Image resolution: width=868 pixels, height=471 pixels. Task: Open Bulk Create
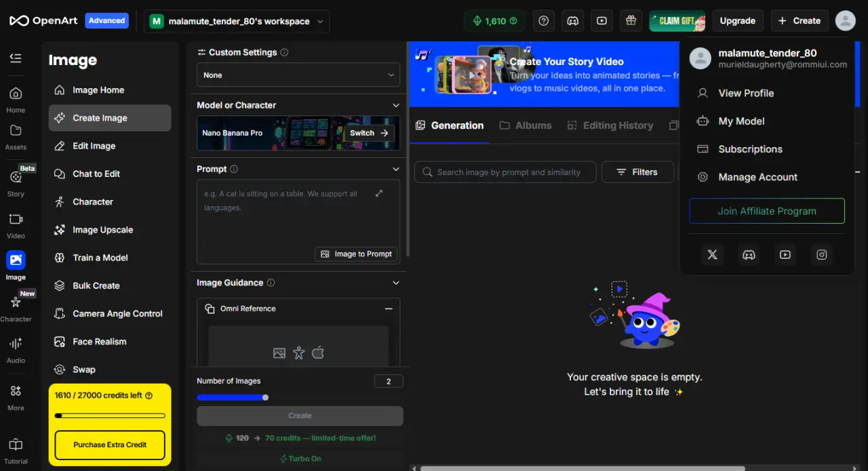click(110, 285)
